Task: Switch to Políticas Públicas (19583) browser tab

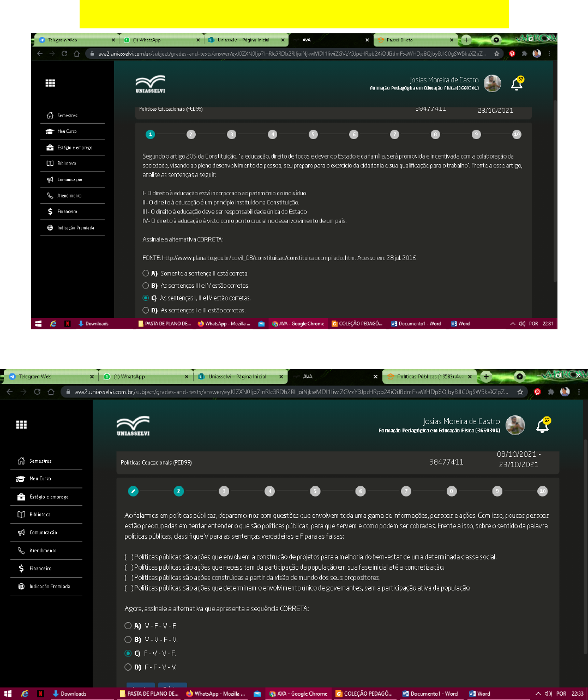Action: (x=428, y=377)
